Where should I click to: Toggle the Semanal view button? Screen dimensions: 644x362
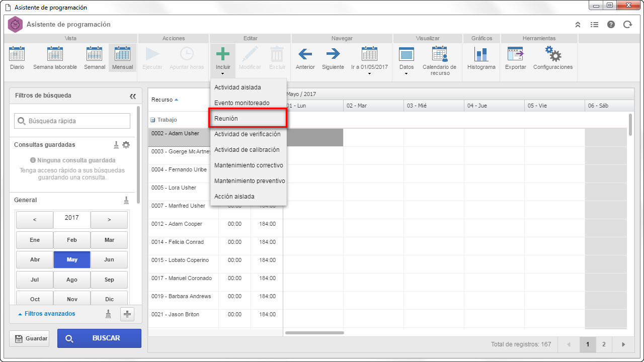point(95,58)
